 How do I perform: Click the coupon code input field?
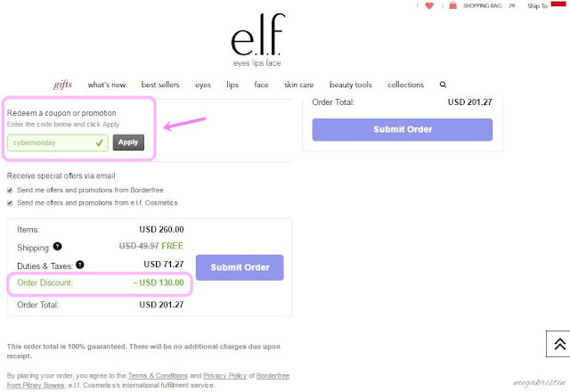point(53,142)
